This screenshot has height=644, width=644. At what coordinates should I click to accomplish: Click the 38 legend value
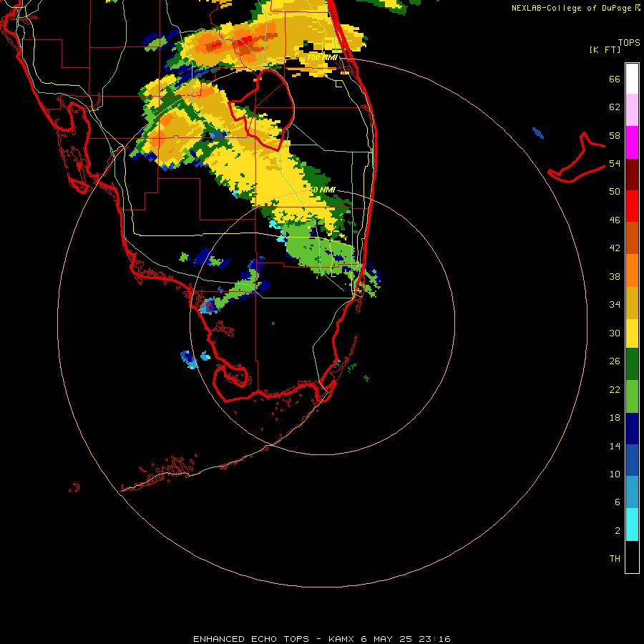[x=615, y=276]
